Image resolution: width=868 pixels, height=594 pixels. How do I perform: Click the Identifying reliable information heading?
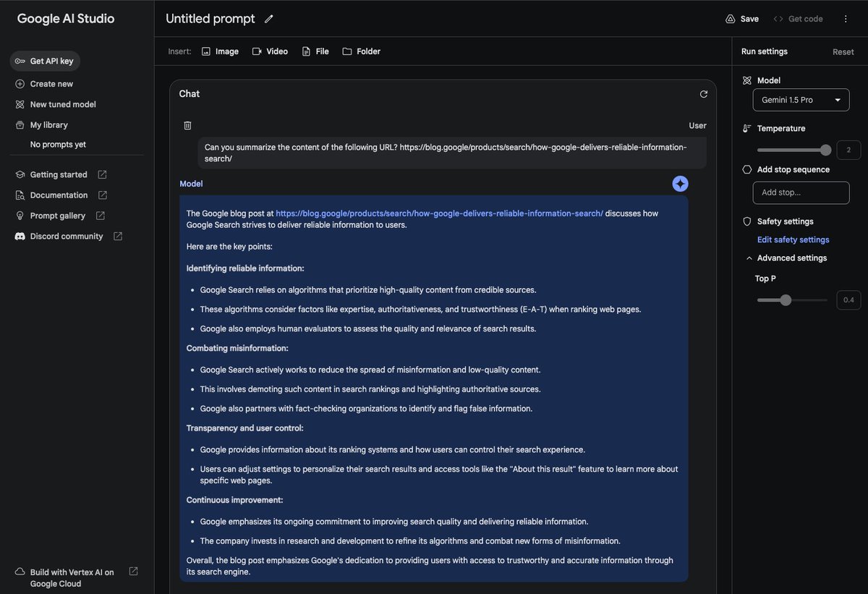(245, 268)
